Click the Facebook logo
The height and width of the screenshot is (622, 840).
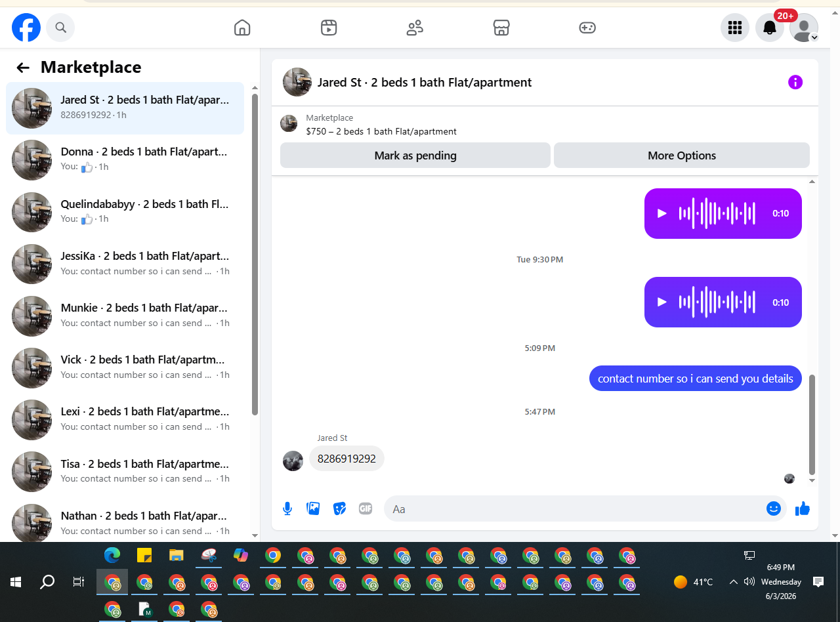pyautogui.click(x=26, y=28)
